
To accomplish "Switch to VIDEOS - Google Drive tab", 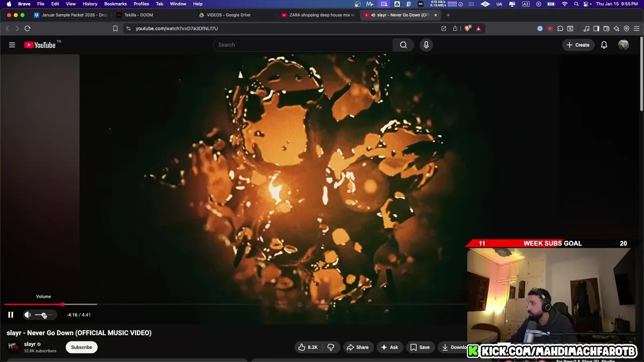I will (235, 15).
